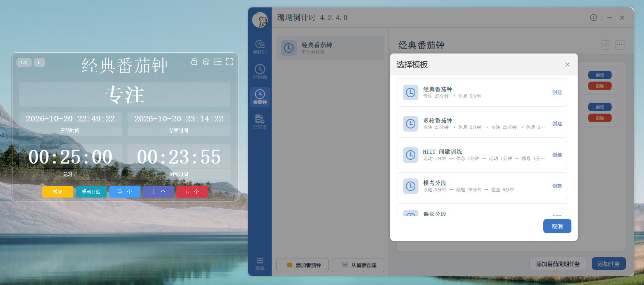
Task: Pause the timer with 暂停 button
Action: [58, 192]
